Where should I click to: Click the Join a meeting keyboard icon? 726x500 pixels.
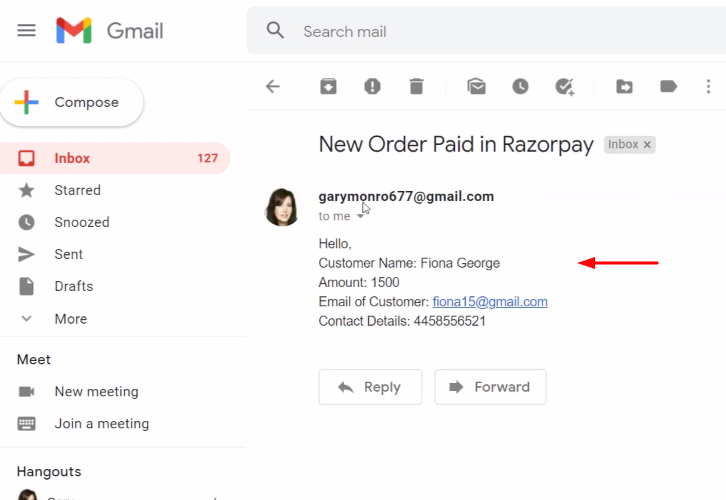26,424
